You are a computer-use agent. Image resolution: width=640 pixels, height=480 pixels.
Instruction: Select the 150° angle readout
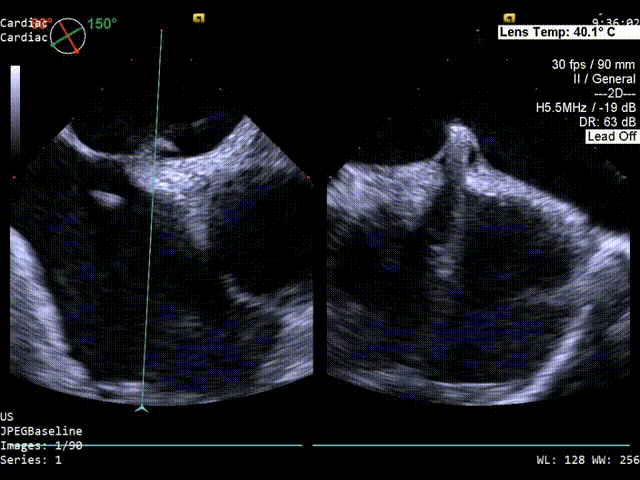tap(102, 23)
